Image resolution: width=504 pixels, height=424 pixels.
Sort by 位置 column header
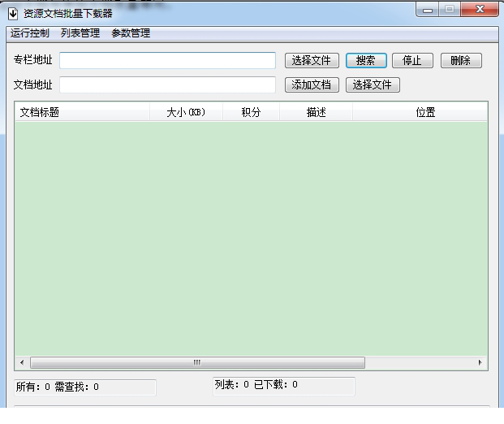coord(420,112)
